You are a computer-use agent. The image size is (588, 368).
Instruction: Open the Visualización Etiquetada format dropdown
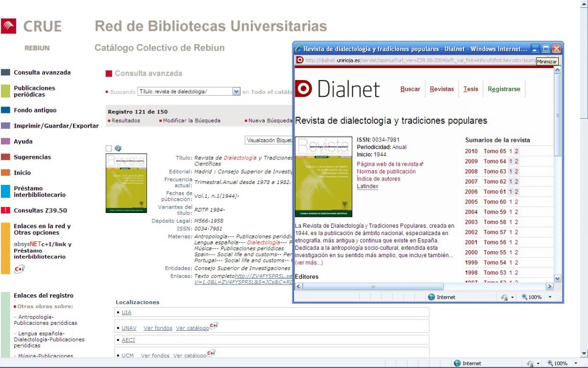click(269, 140)
